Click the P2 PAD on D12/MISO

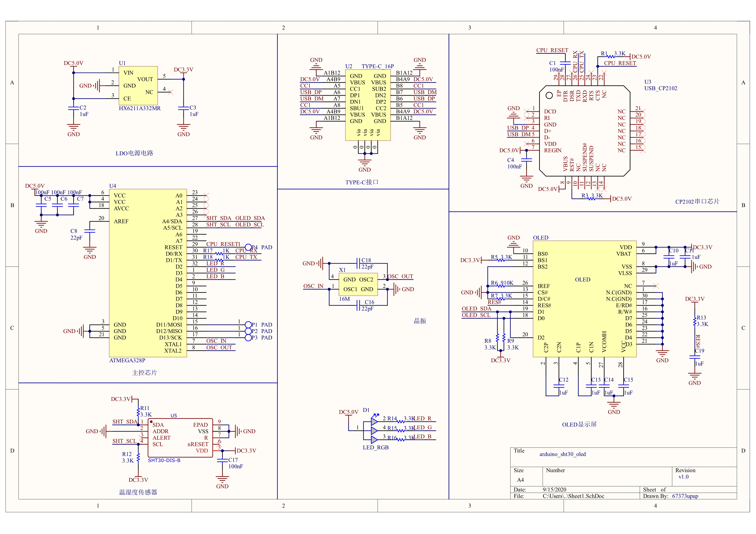pos(248,331)
